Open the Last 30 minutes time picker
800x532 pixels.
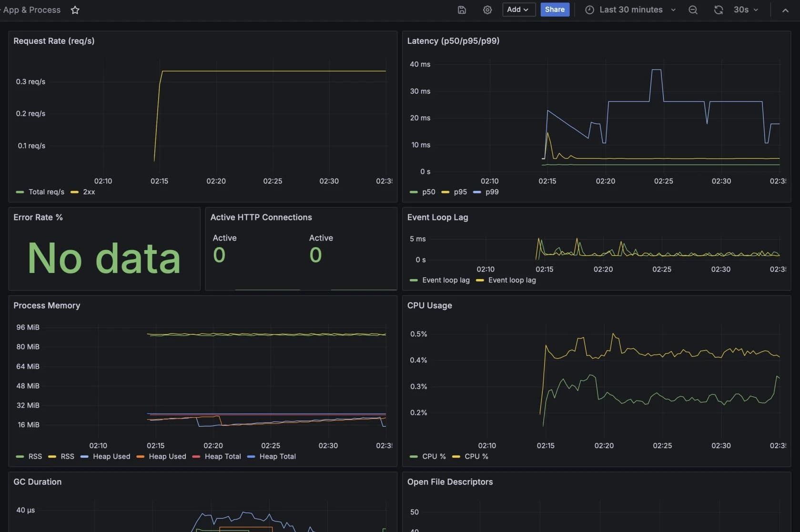coord(630,10)
